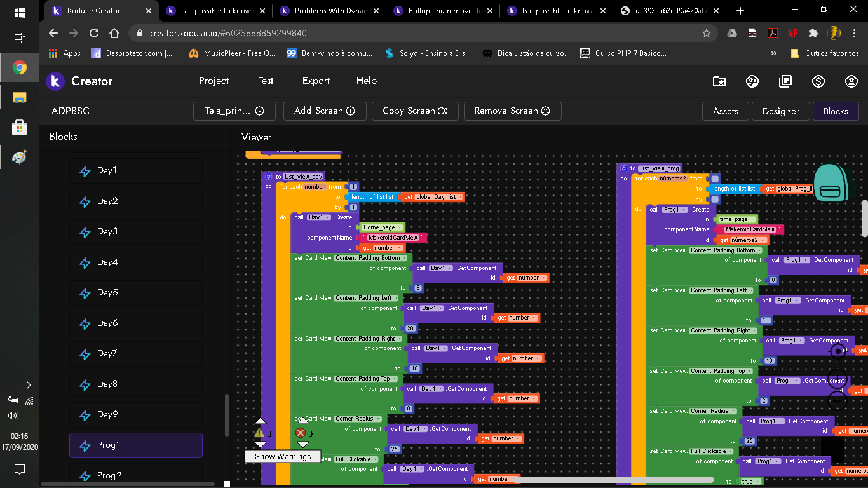868x488 pixels.
Task: Select the Prog1 component in Blocks list
Action: click(x=136, y=445)
